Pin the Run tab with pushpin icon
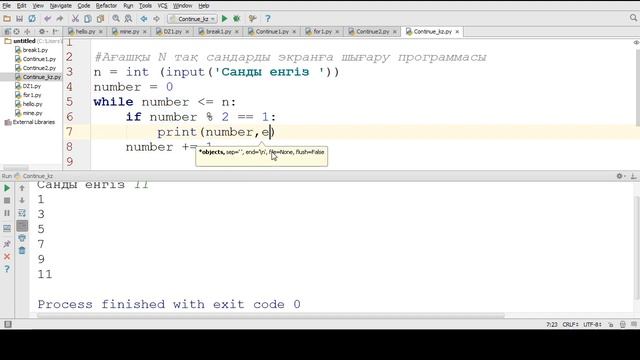The image size is (640, 360). (x=7, y=244)
